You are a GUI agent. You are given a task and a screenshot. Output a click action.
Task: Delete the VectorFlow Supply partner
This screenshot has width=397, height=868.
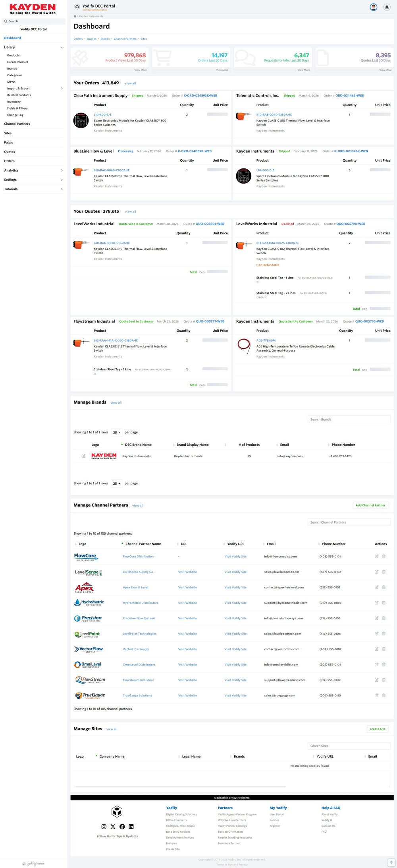point(384,649)
